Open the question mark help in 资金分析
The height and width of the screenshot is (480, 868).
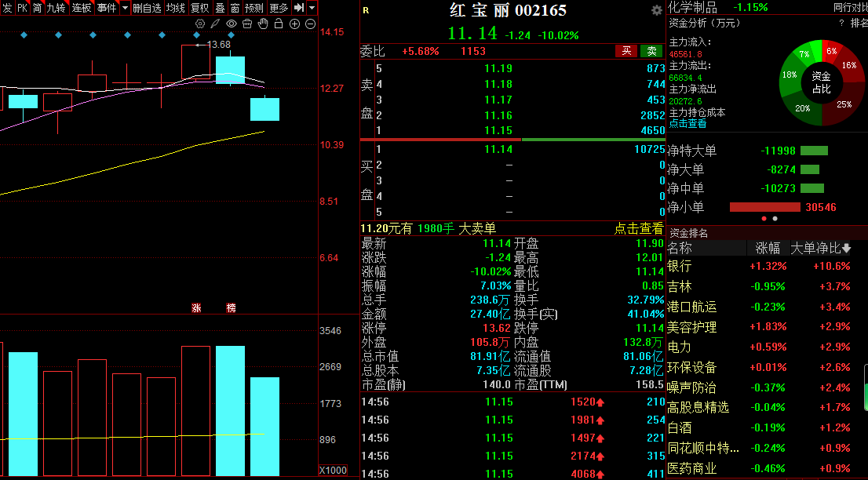click(x=841, y=24)
